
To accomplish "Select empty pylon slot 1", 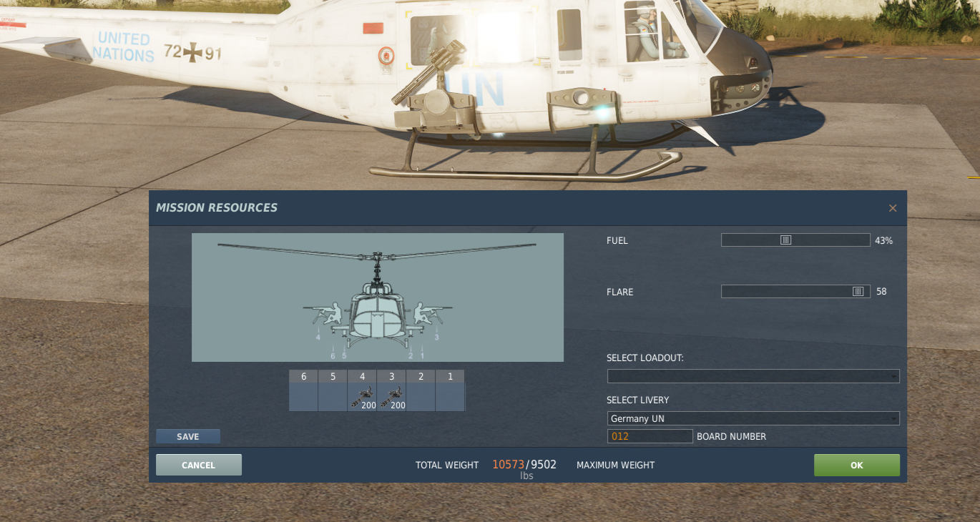I will (451, 398).
